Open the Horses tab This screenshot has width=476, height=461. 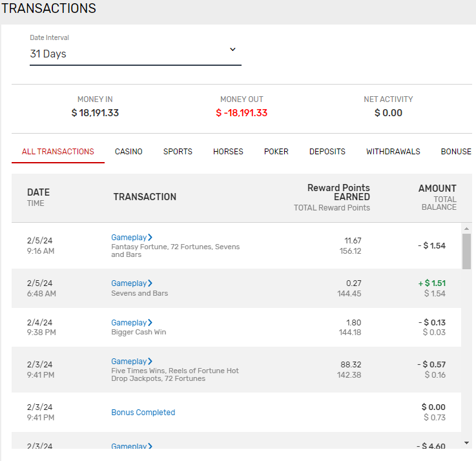(x=228, y=152)
